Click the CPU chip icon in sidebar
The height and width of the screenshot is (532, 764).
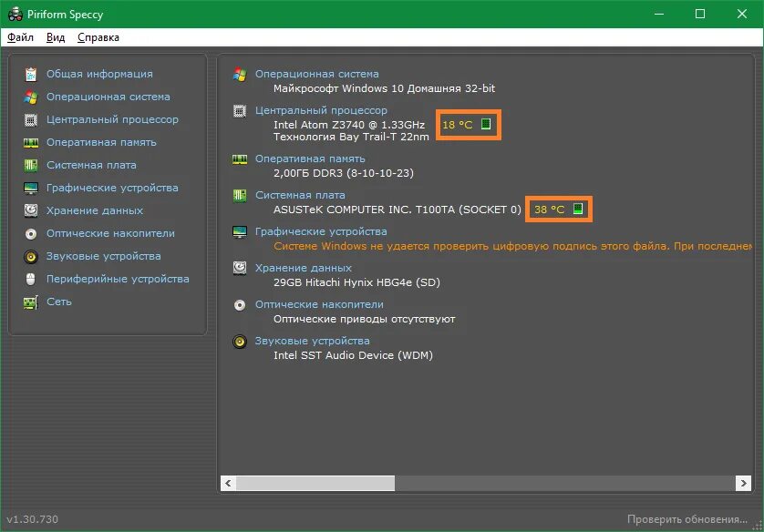point(31,119)
